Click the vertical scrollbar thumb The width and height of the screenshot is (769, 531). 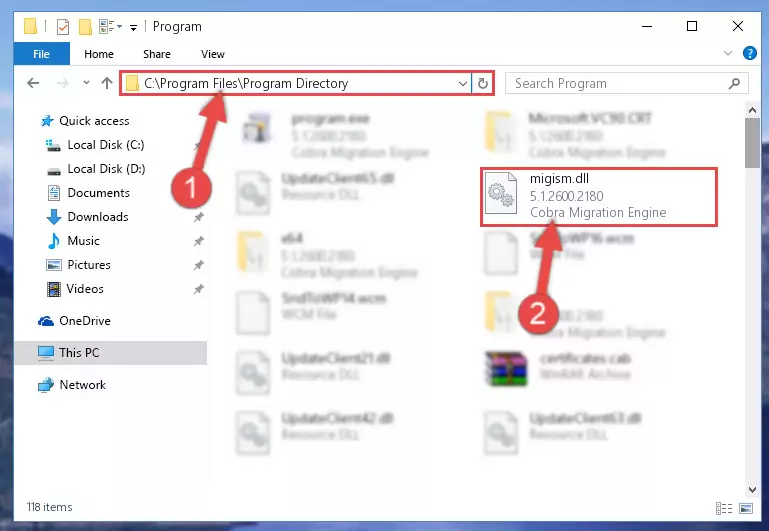[752, 143]
